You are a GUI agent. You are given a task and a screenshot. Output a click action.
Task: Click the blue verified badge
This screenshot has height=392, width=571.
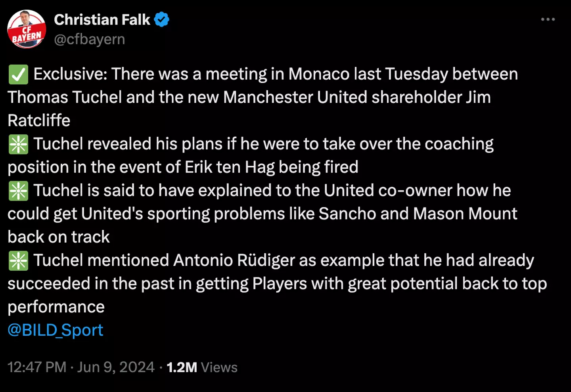[x=161, y=19]
